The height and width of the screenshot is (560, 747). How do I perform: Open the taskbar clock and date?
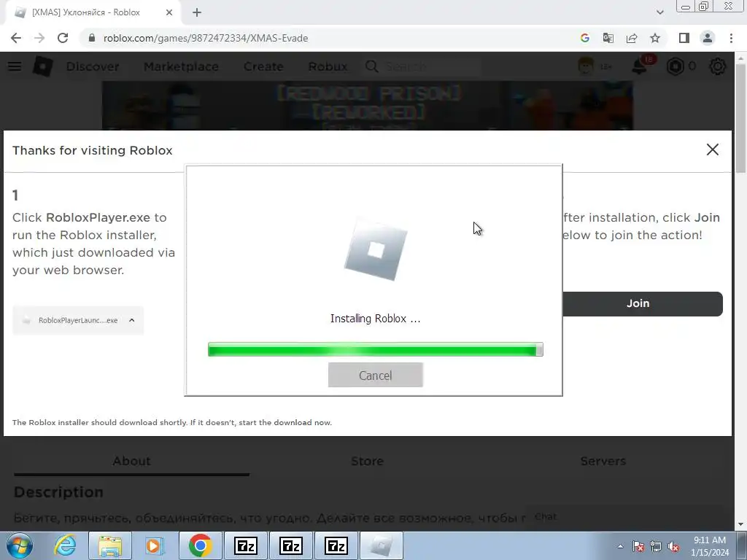709,546
